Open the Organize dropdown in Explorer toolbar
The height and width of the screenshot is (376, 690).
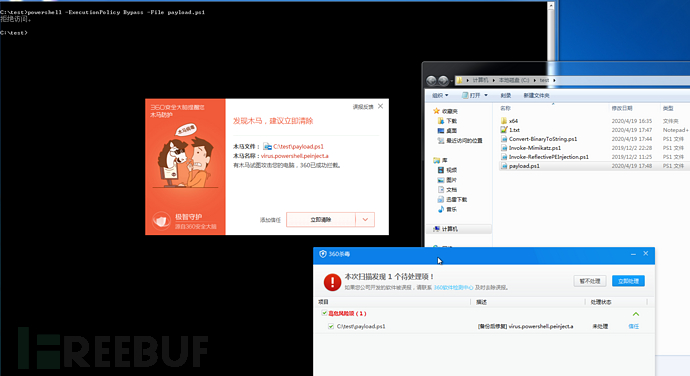tap(440, 95)
